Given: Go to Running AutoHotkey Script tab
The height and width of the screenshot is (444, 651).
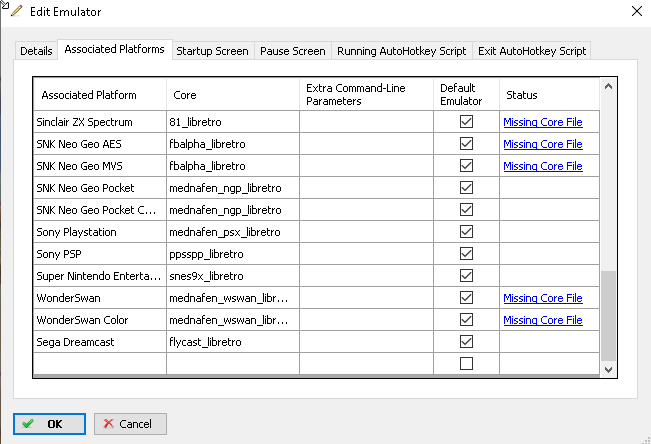Looking at the screenshot, I should (401, 51).
